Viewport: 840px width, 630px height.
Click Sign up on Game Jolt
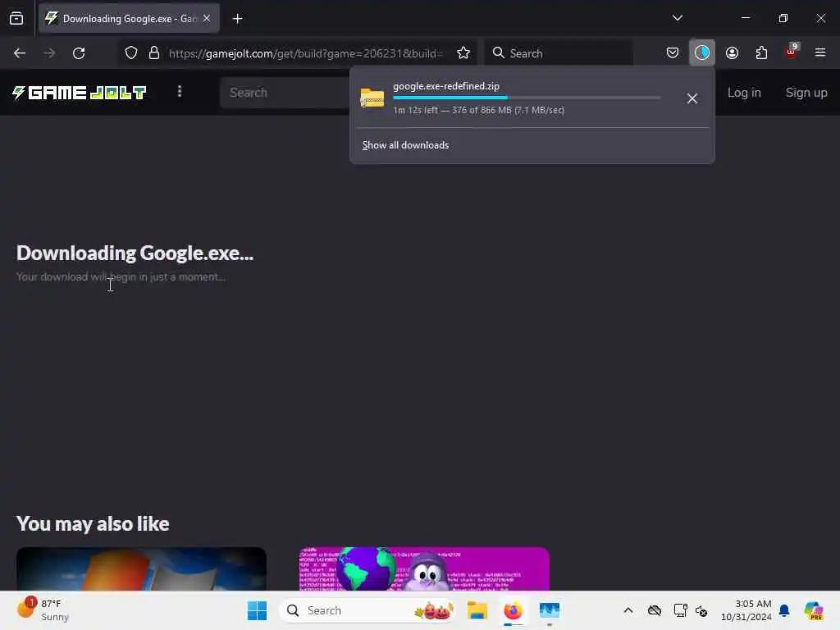click(x=806, y=93)
